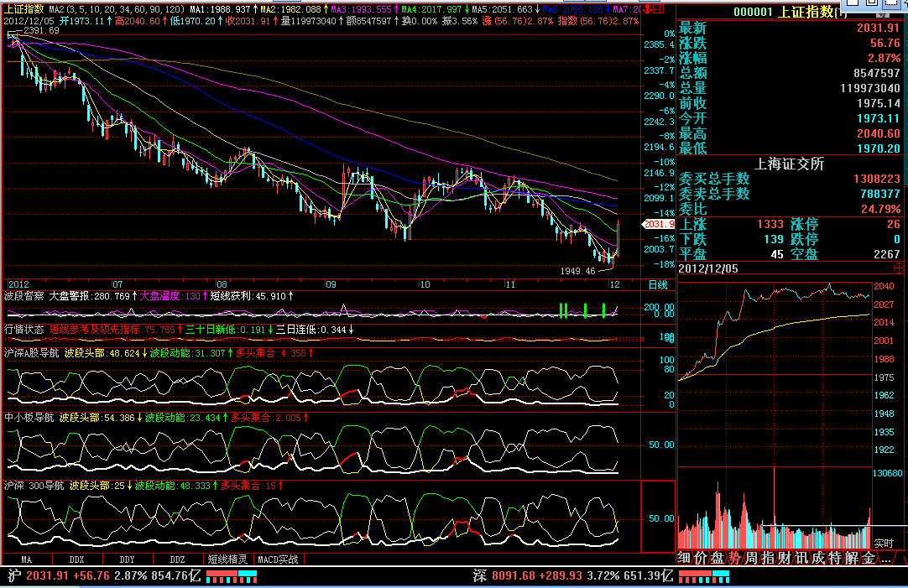Screen dimensions: 908x588
Task: Click the 大盘温度:130 value
Action: pyautogui.click(x=173, y=296)
